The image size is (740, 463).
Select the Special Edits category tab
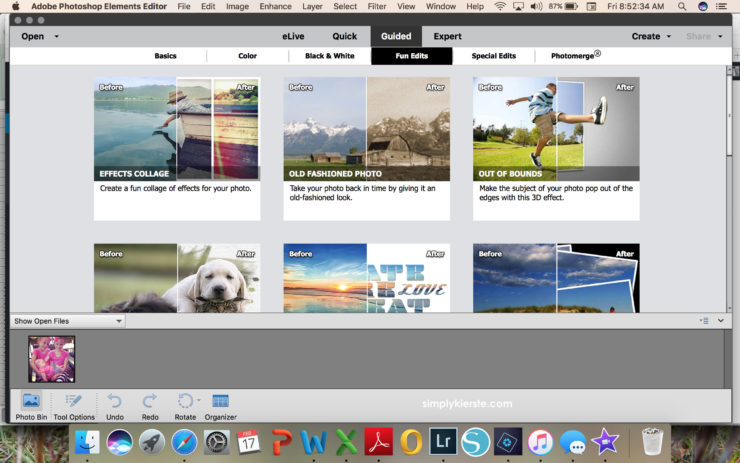coord(493,56)
